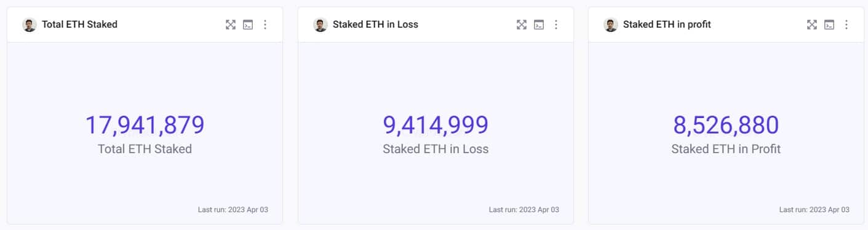Open three-dot menu on Staked ETH in Loss card
The width and height of the screenshot is (868, 230).
pyautogui.click(x=556, y=25)
